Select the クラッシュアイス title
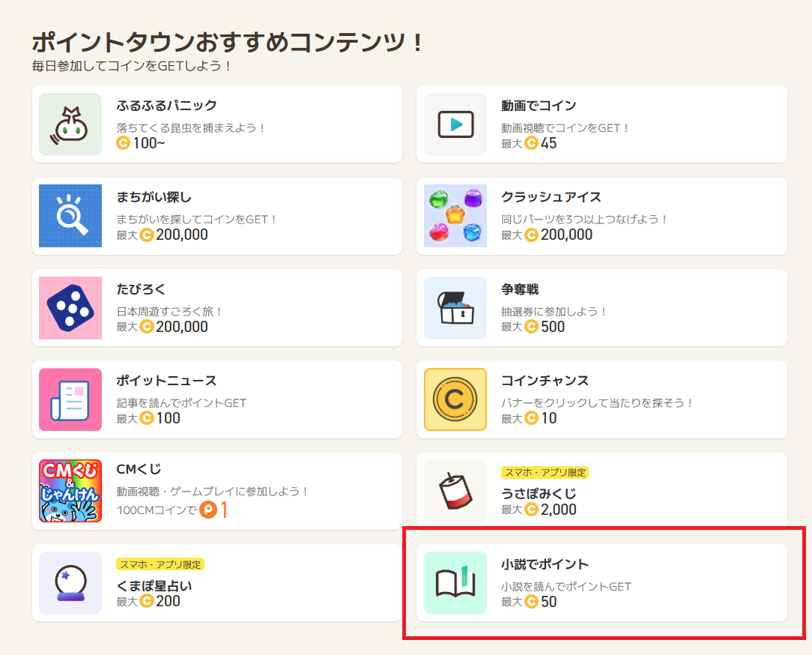This screenshot has height=655, width=812. click(x=551, y=197)
